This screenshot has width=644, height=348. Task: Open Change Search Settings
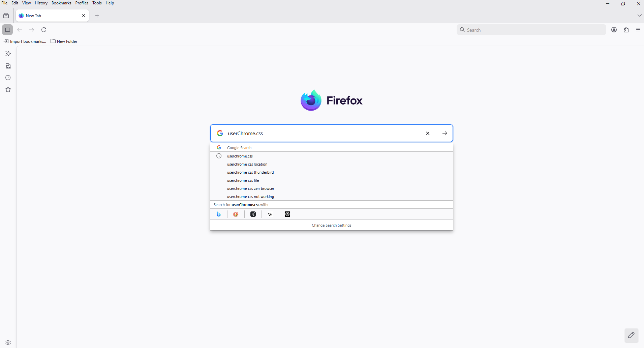click(x=332, y=225)
